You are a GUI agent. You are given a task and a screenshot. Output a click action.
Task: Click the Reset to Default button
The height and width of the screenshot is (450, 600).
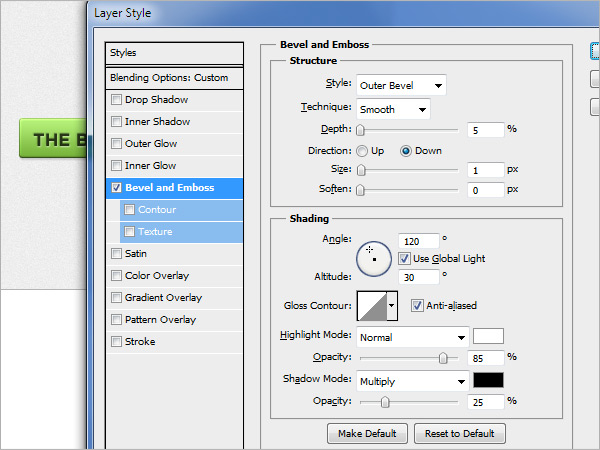tap(460, 434)
